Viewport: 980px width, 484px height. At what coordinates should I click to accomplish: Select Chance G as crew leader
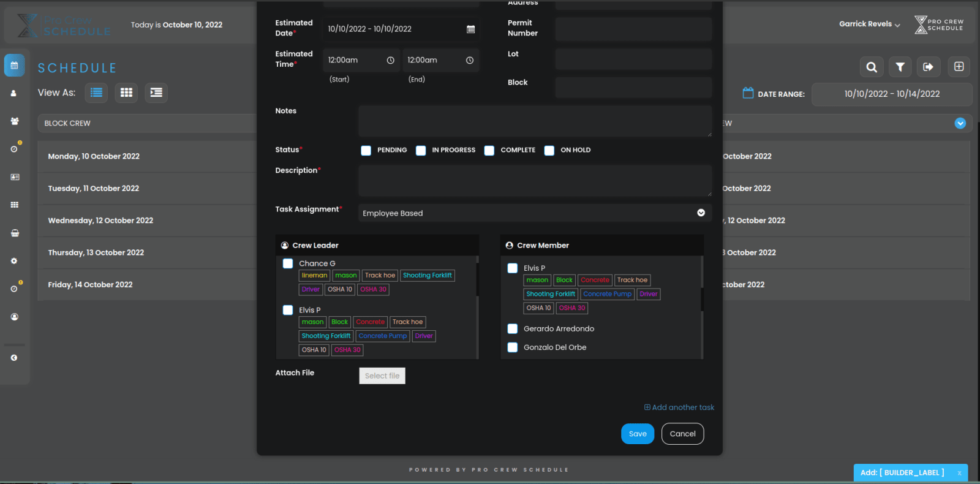tap(288, 263)
